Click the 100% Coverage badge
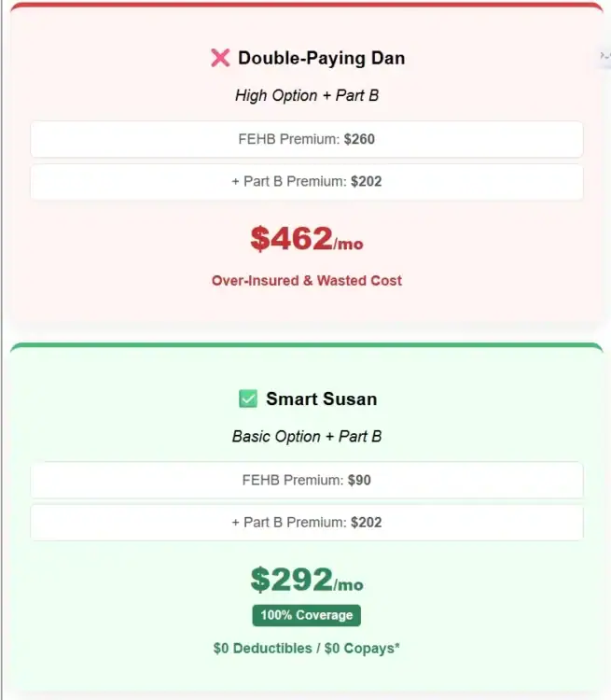The image size is (611, 700). (x=306, y=615)
